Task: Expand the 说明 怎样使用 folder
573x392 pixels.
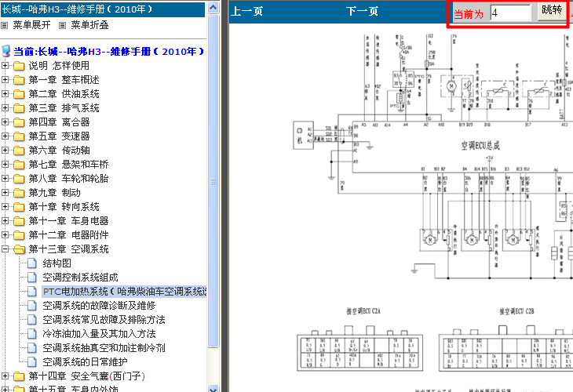Action: [5, 66]
